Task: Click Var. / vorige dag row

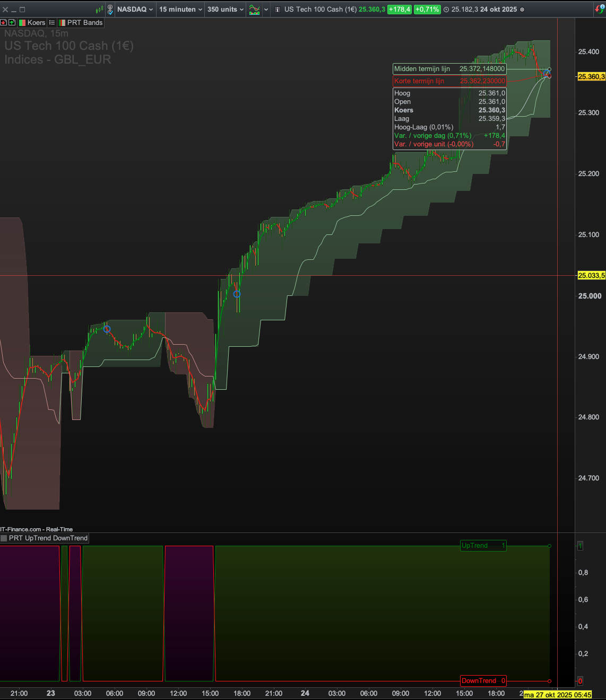Action: (x=449, y=136)
